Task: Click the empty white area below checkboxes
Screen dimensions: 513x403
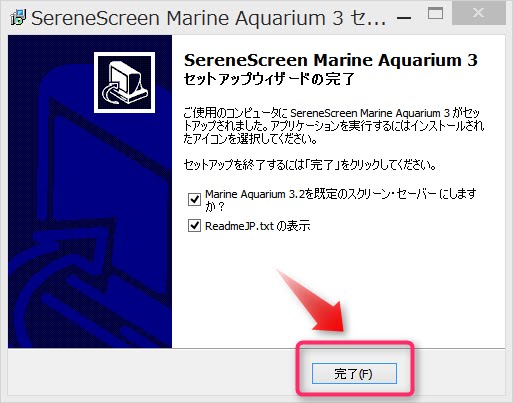Action: (x=338, y=287)
